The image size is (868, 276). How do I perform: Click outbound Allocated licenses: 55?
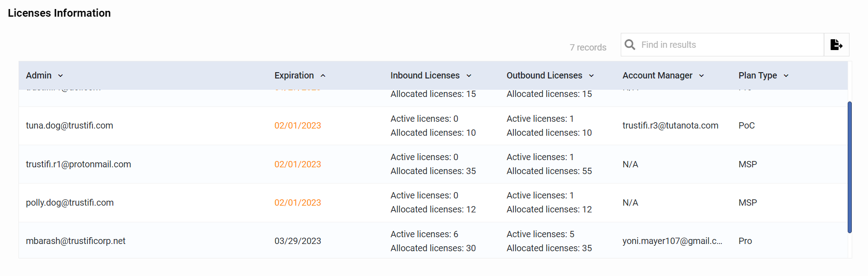(549, 171)
